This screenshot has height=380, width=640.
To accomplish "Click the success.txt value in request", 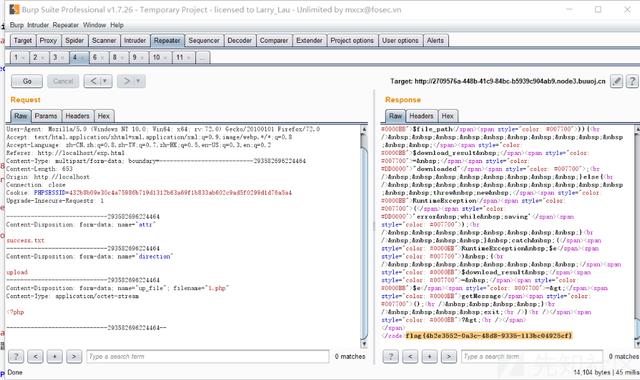I will [25, 240].
